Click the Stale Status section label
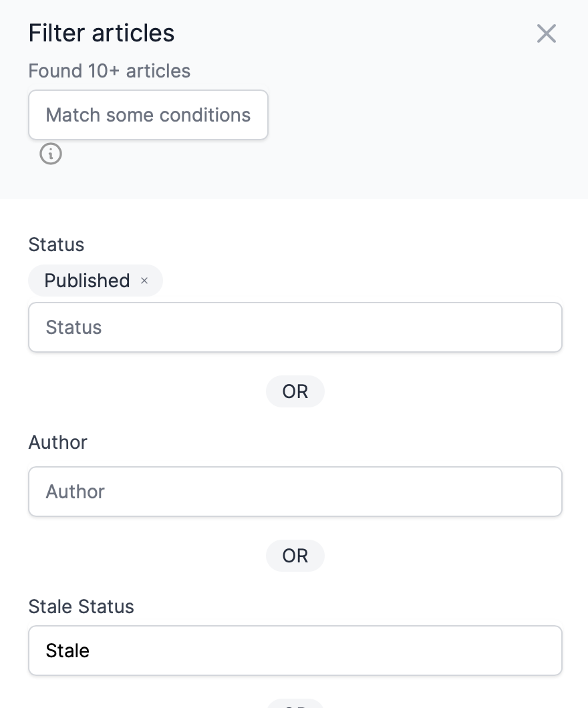This screenshot has height=708, width=588. pos(82,607)
